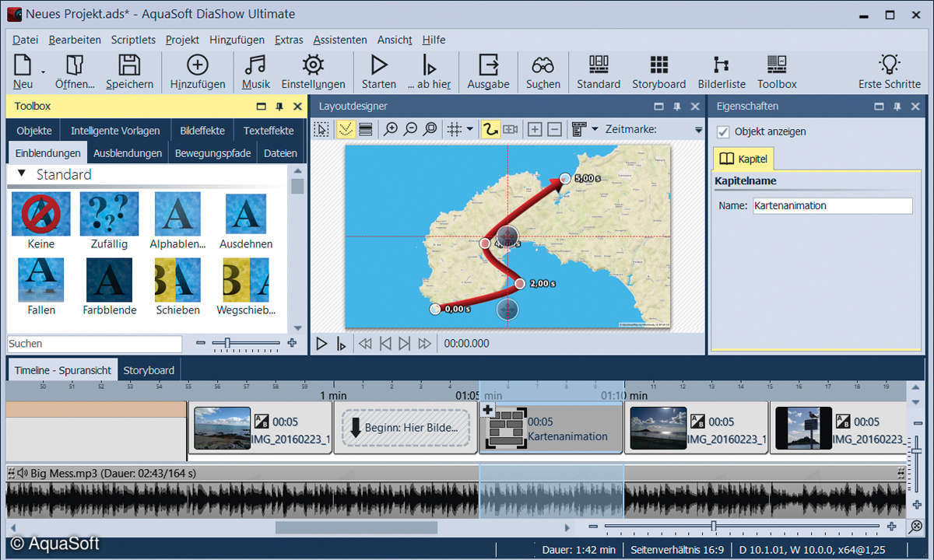Screen dimensions: 934x560
Task: Toggle the stacked bars view in Layoutdesigner
Action: pos(365,129)
